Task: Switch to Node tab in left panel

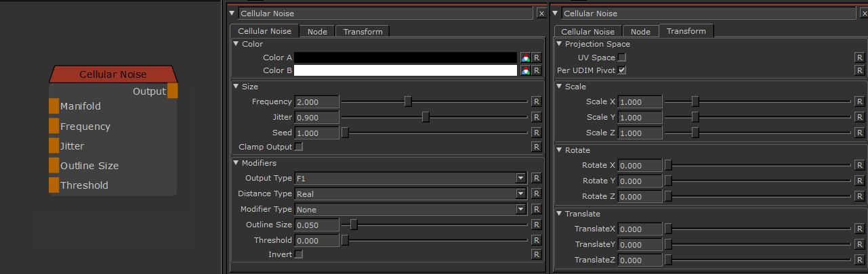Action: tap(317, 32)
